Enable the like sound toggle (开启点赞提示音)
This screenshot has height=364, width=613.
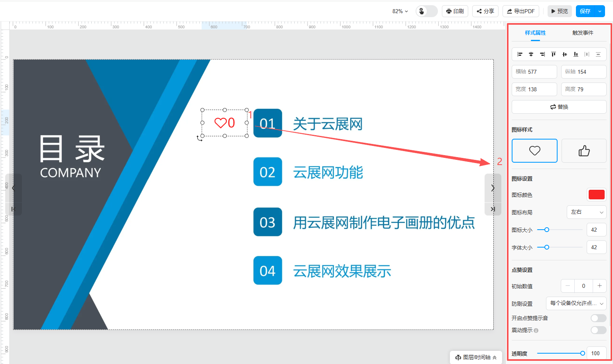(x=598, y=318)
